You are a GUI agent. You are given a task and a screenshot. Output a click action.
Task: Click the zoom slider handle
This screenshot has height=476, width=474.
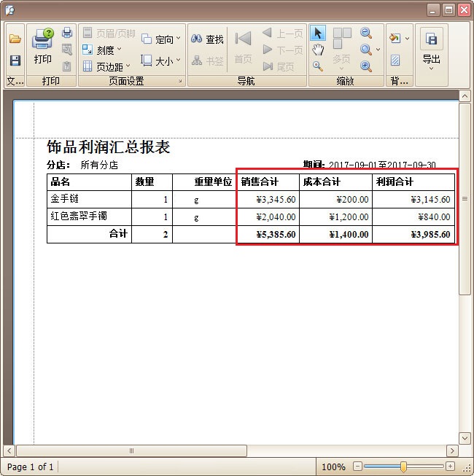(x=403, y=467)
